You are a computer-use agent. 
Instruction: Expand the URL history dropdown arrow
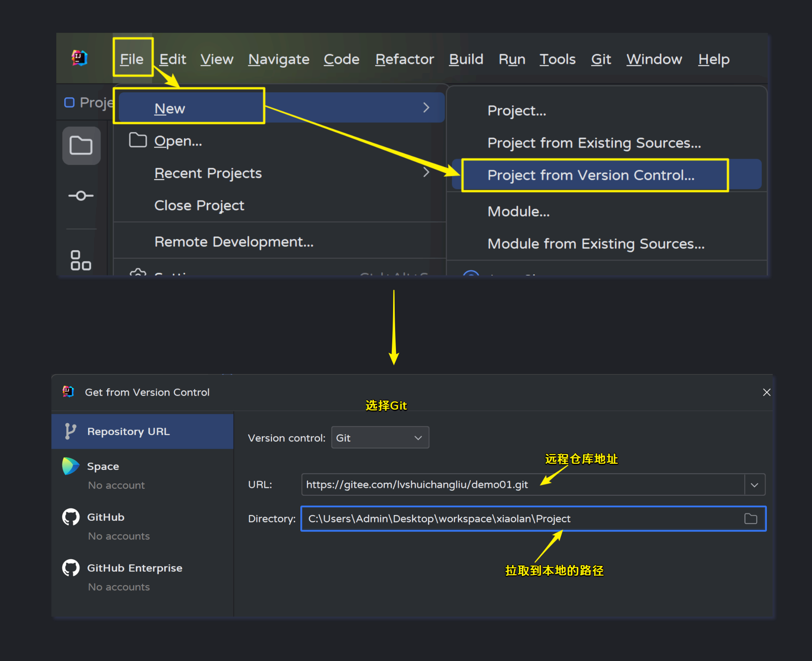pos(754,485)
